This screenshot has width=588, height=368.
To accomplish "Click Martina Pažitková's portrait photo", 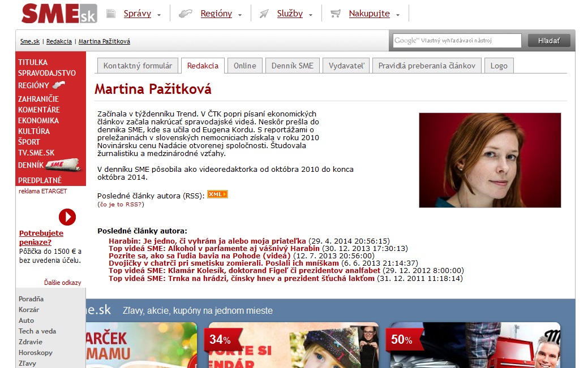I will tap(490, 160).
